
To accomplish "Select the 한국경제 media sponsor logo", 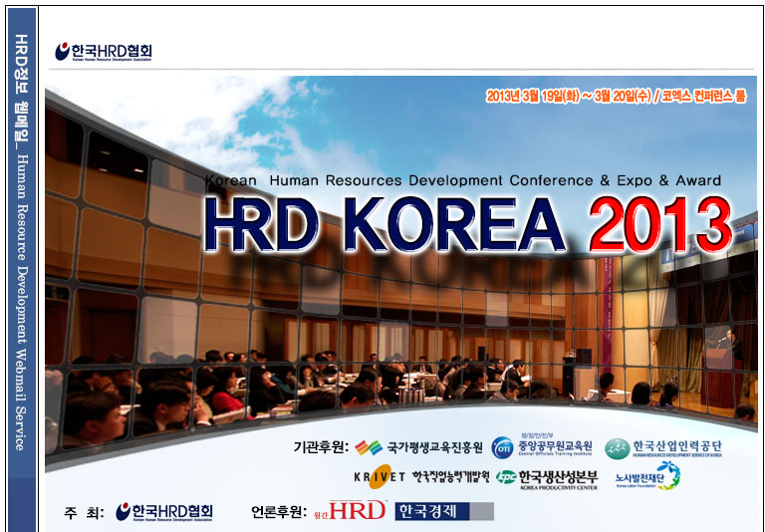I will pyautogui.click(x=443, y=511).
